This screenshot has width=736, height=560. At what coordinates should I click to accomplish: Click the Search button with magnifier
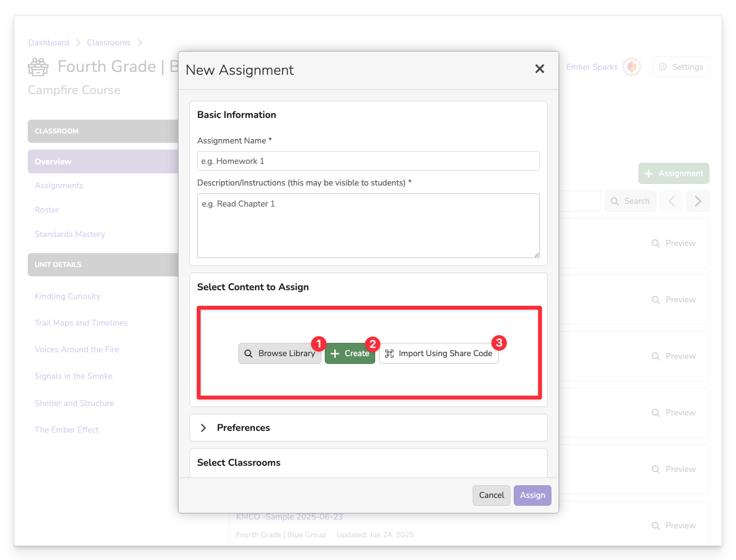click(630, 201)
